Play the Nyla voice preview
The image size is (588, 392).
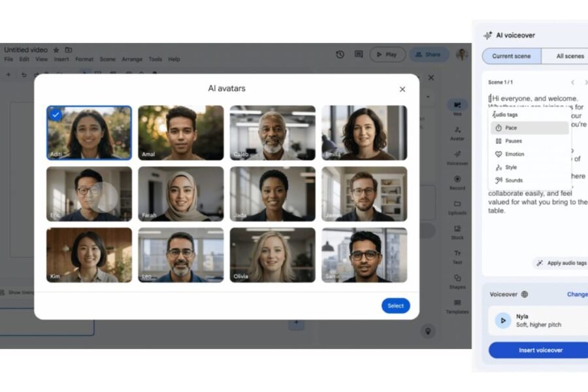coord(503,321)
